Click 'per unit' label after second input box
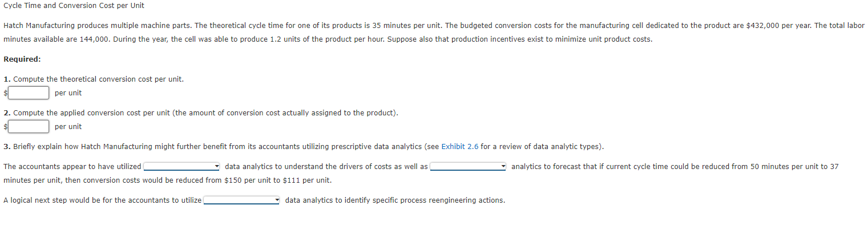Image resolution: width=868 pixels, height=229 pixels. (68, 126)
